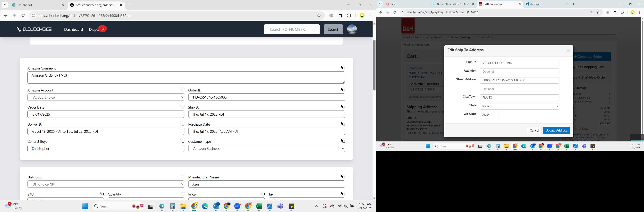This screenshot has height=212, width=644.
Task: Show hidden system tray icons
Action: tap(317, 206)
